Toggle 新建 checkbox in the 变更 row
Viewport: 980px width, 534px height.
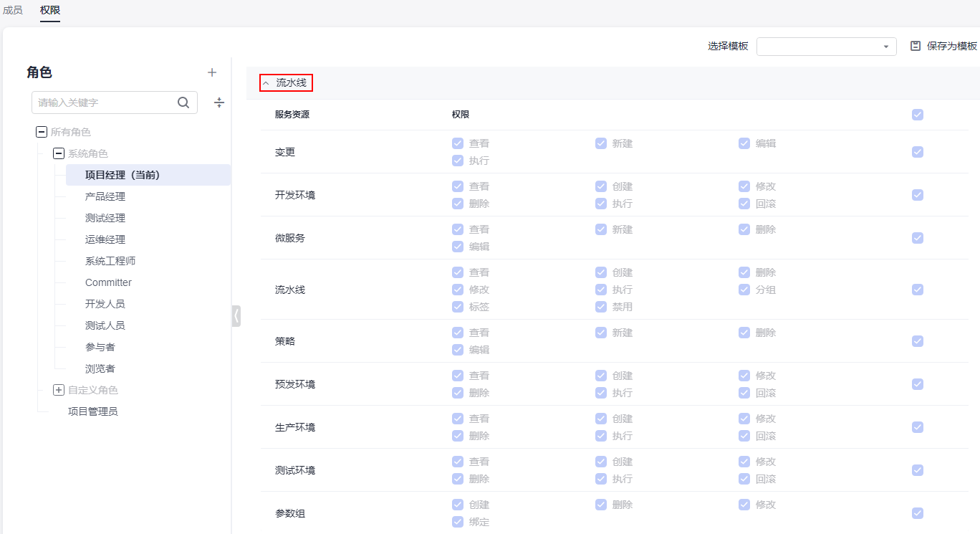[601, 143]
